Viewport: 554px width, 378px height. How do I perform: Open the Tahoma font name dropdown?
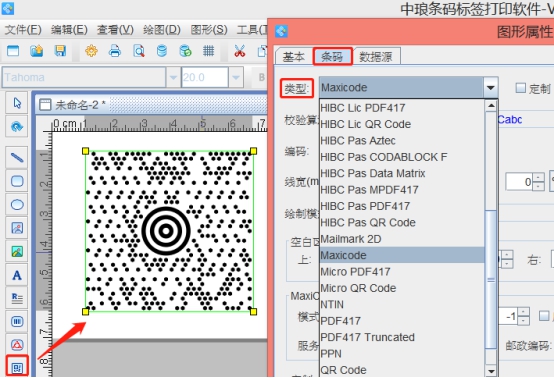pos(173,77)
